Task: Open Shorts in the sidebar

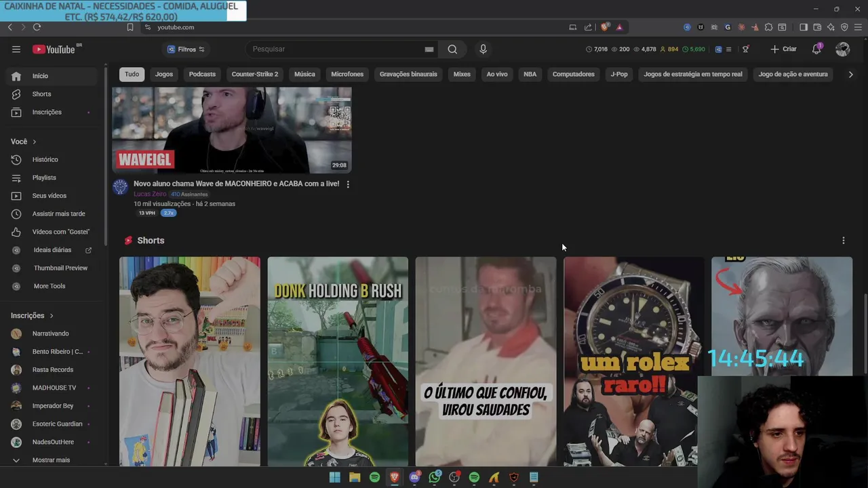Action: coord(52,94)
